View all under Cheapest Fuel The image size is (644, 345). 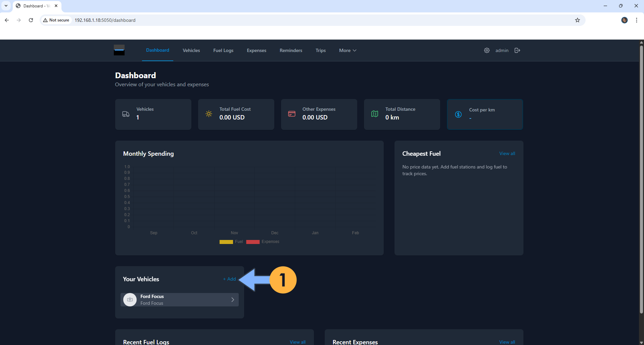point(507,153)
